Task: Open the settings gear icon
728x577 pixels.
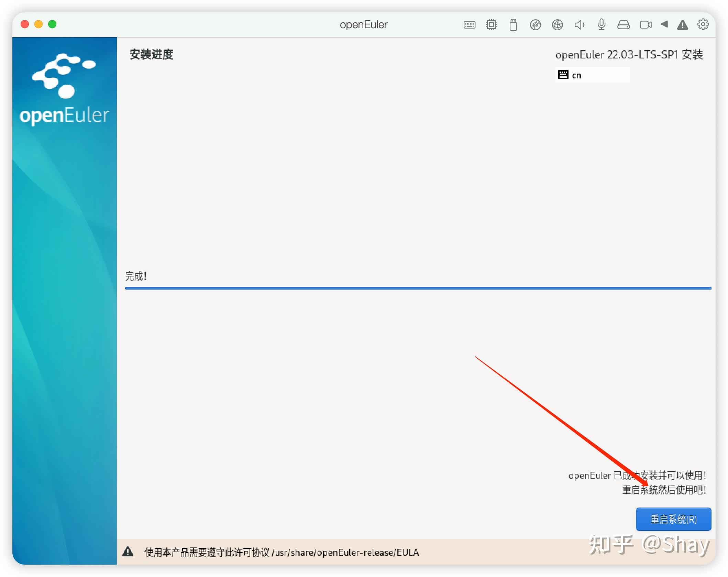Action: coord(703,24)
